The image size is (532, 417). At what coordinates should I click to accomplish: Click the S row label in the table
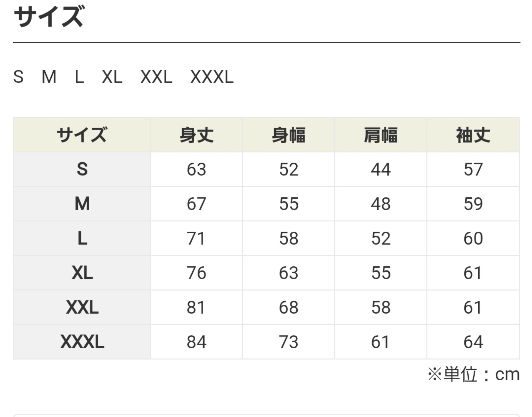[x=82, y=169]
